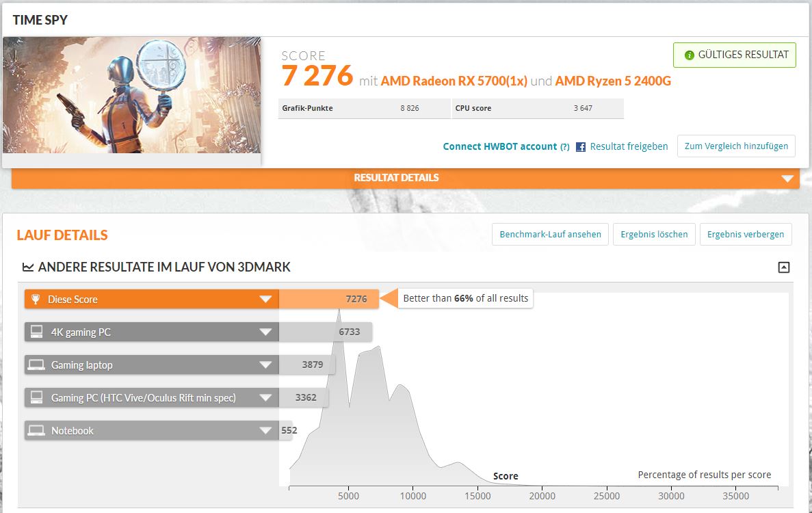Image resolution: width=812 pixels, height=513 pixels.
Task: Open the Notebook dropdown arrow
Action: click(265, 431)
